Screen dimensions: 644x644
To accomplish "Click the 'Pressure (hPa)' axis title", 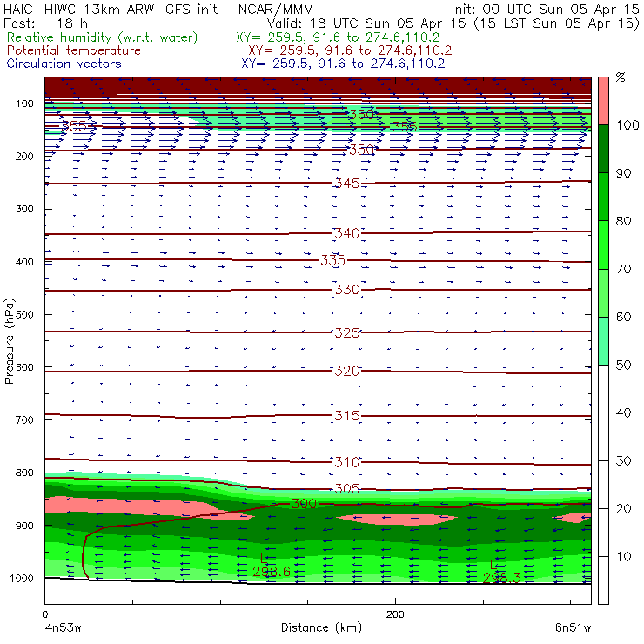I will click(x=10, y=341).
